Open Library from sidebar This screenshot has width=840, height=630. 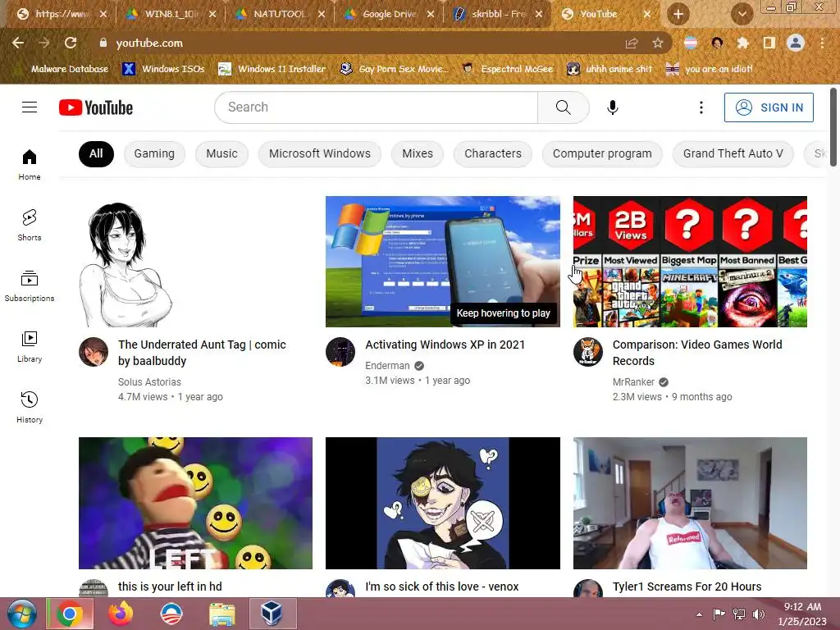(30, 347)
